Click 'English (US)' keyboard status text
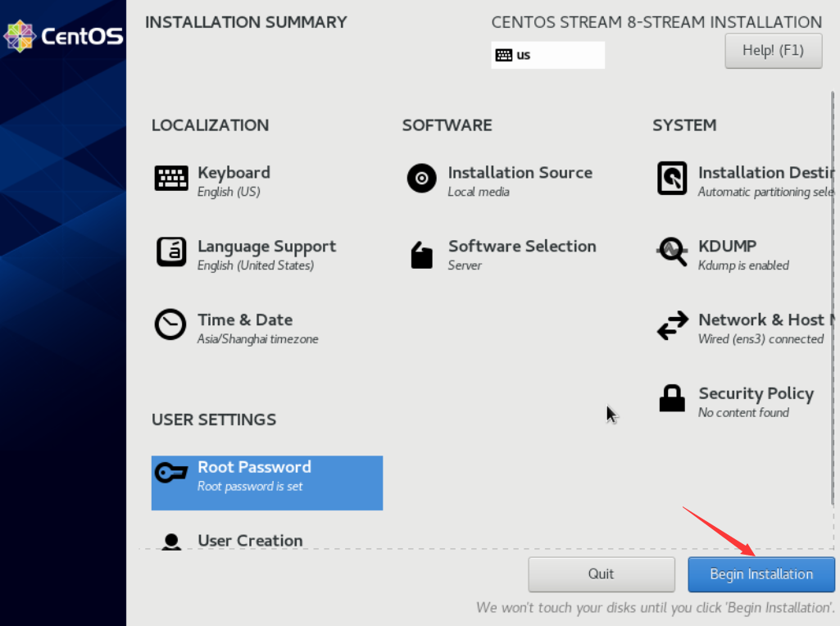840x626 pixels. (229, 192)
